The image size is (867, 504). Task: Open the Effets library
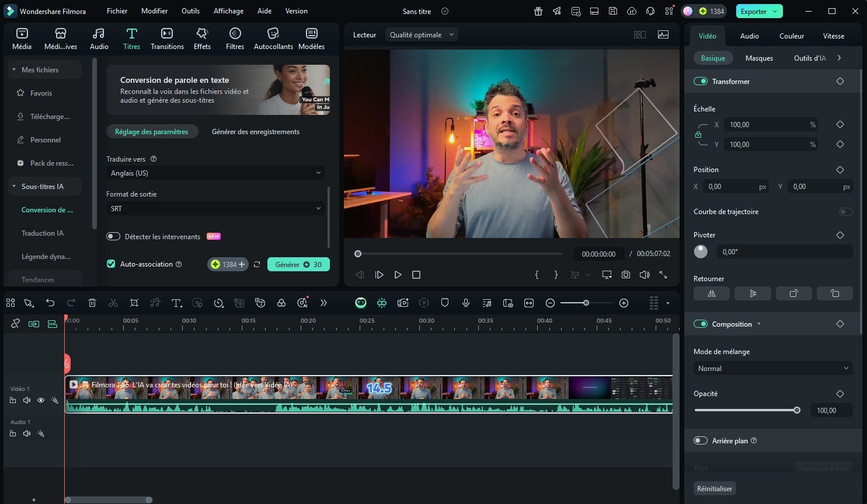pos(202,38)
